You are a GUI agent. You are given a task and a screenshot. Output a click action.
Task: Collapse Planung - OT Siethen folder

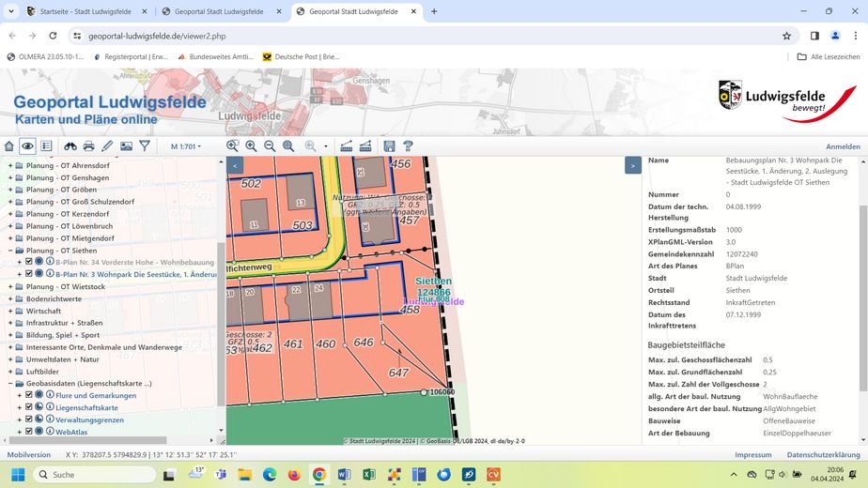pos(10,250)
